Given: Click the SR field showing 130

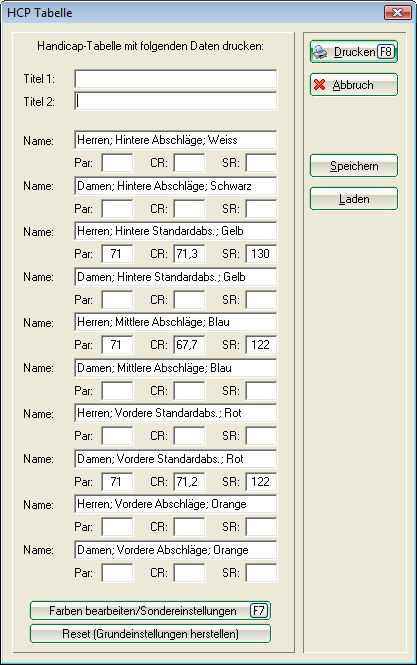Looking at the screenshot, I should point(261,254).
